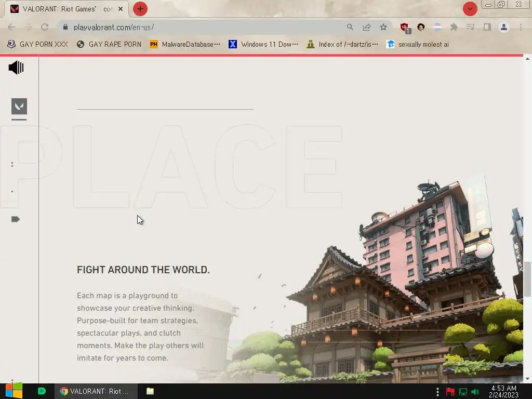This screenshot has height=399, width=532.
Task: Click the padlock site info icon
Action: pos(65,27)
